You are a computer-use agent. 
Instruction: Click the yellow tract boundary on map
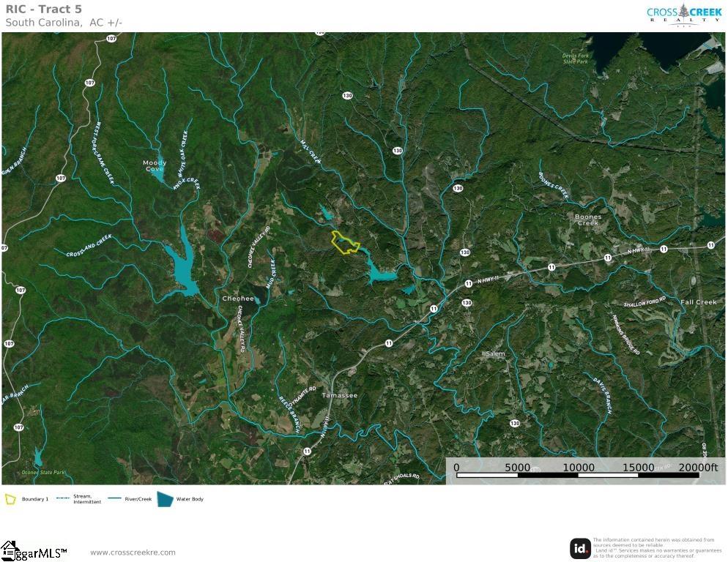tap(345, 242)
